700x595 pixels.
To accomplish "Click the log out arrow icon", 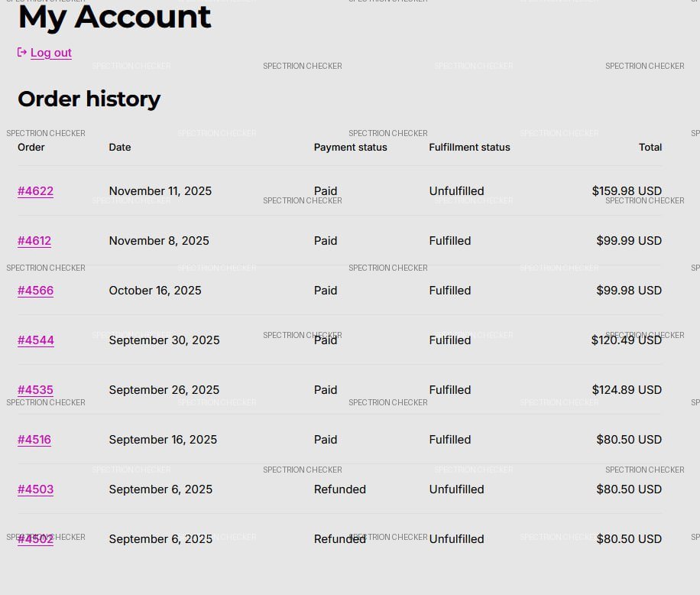I will coord(22,52).
